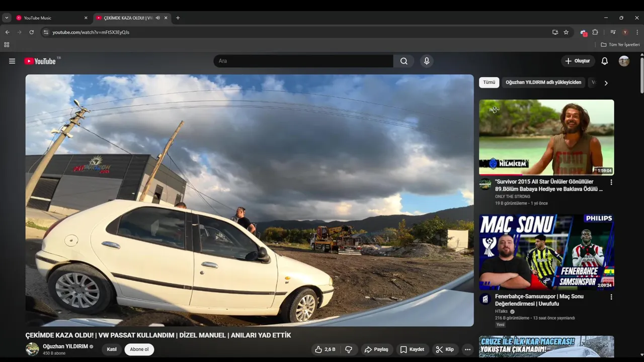Focus the Ara search field
Image resolution: width=644 pixels, height=362 pixels.
pyautogui.click(x=303, y=61)
